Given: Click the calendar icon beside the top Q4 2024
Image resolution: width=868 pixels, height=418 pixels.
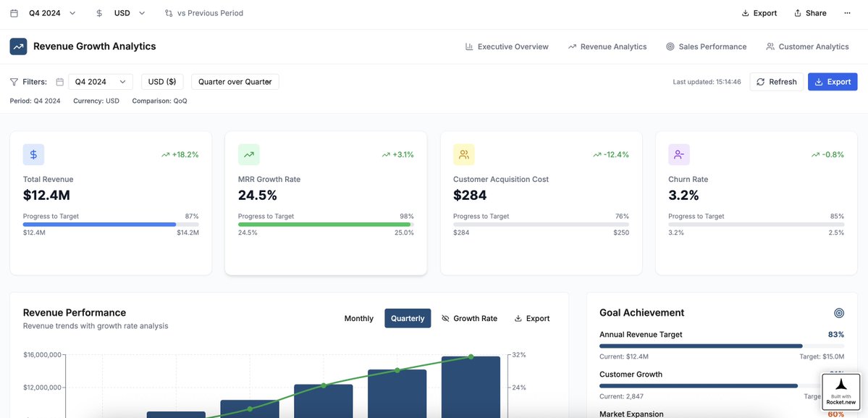Looking at the screenshot, I should (x=14, y=13).
